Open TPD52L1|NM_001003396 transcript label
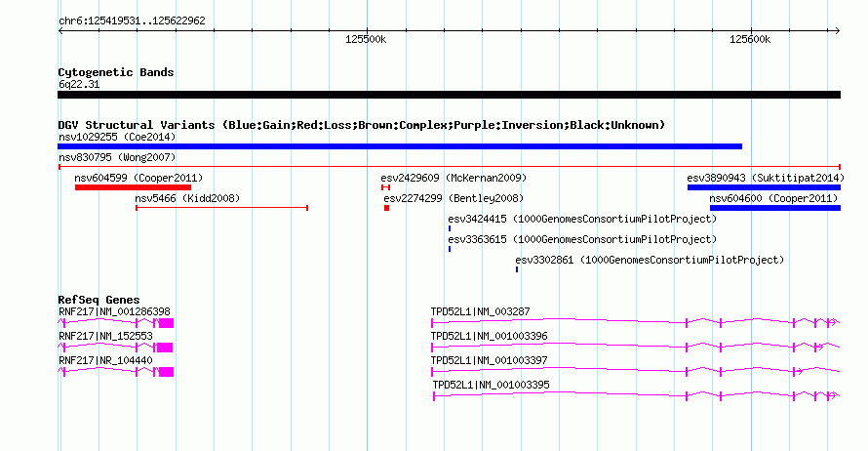 489,337
